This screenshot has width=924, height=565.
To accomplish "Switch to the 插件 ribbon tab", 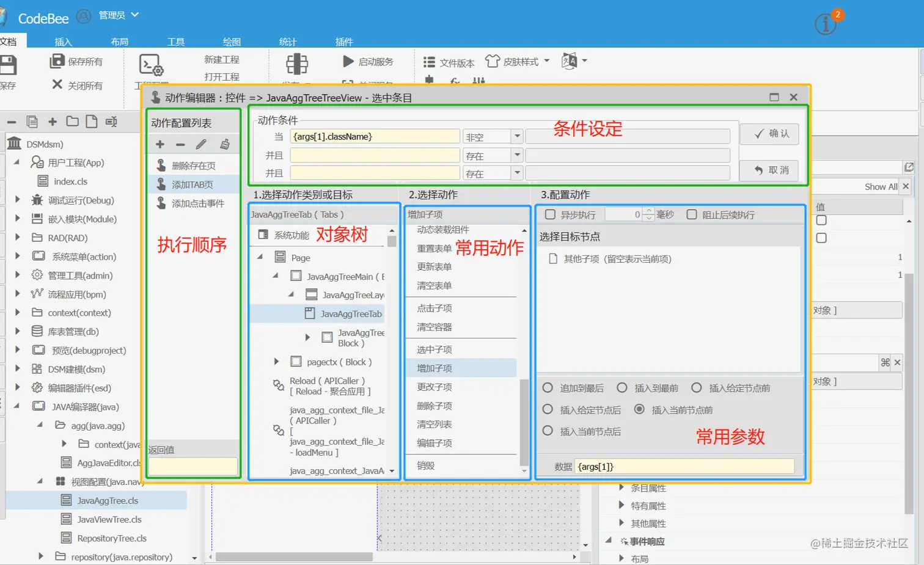I will 344,42.
